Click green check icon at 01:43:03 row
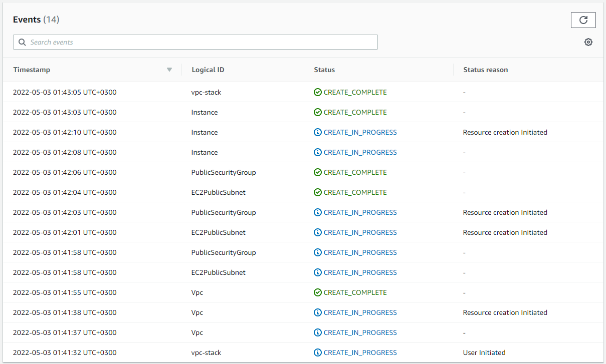Image resolution: width=606 pixels, height=364 pixels. (318, 112)
